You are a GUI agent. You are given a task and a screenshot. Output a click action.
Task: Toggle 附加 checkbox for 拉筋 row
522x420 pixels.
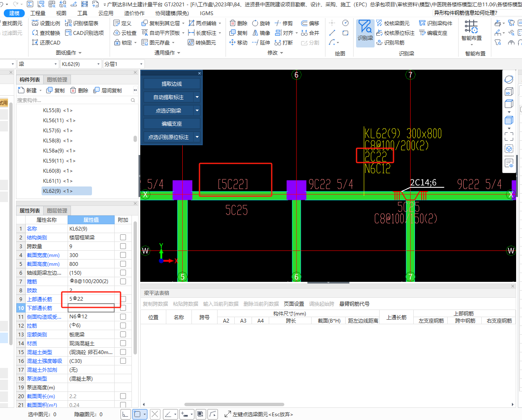tap(123, 325)
